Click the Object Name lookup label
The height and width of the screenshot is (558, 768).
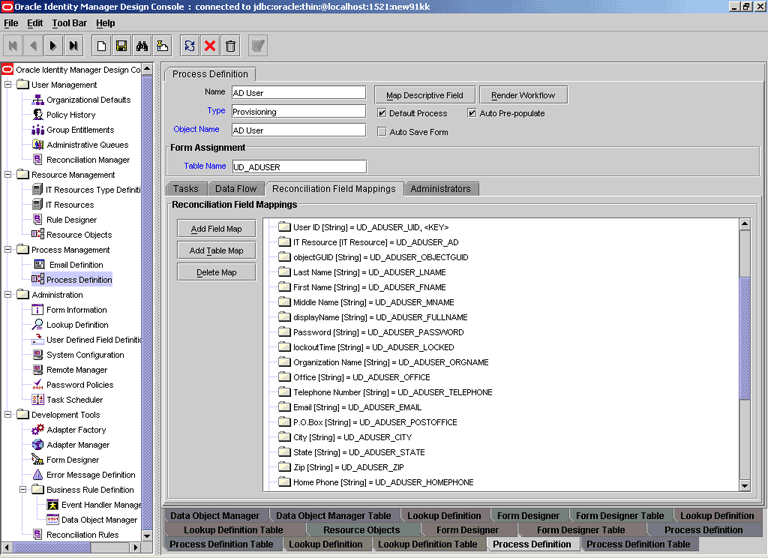pyautogui.click(x=196, y=129)
